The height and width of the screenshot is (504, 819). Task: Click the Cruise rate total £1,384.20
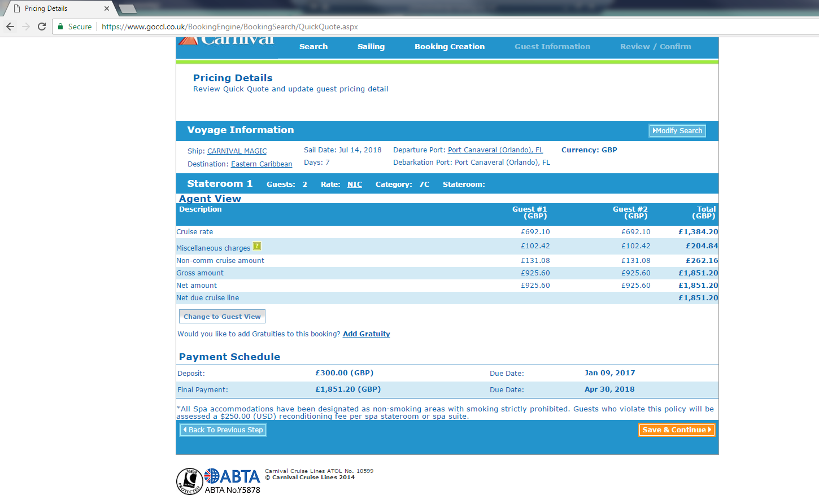(x=698, y=232)
